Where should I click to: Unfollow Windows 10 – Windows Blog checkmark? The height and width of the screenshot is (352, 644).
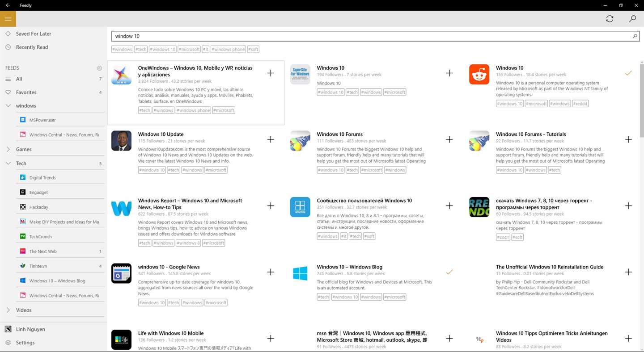point(449,272)
